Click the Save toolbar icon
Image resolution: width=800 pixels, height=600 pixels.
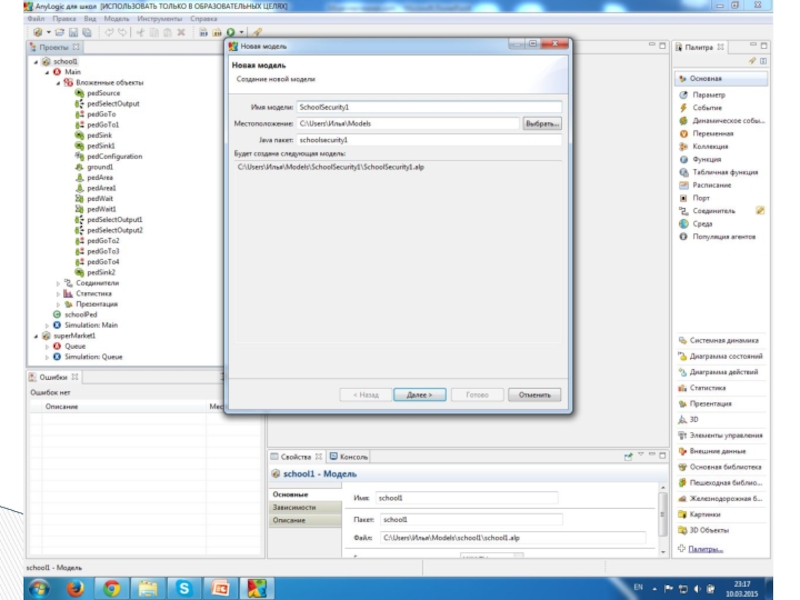[x=73, y=32]
